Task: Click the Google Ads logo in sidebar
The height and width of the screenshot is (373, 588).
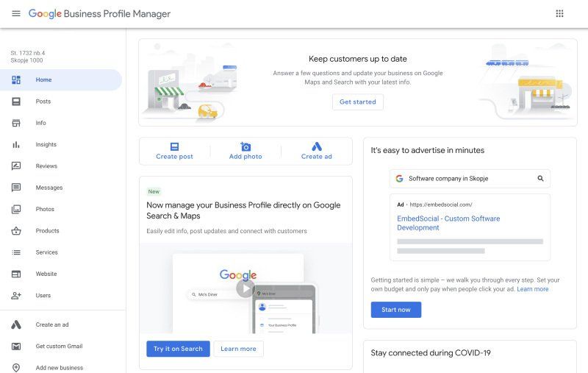Action: coord(16,324)
